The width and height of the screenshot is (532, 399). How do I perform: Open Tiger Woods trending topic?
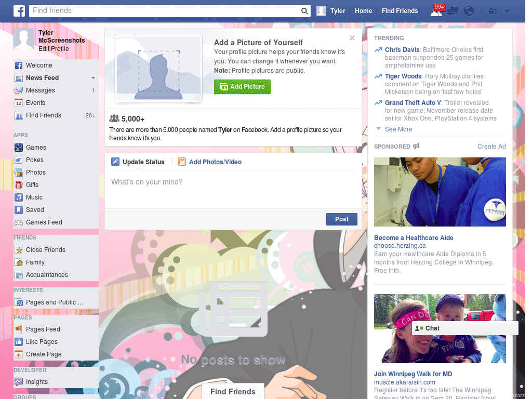pos(403,76)
